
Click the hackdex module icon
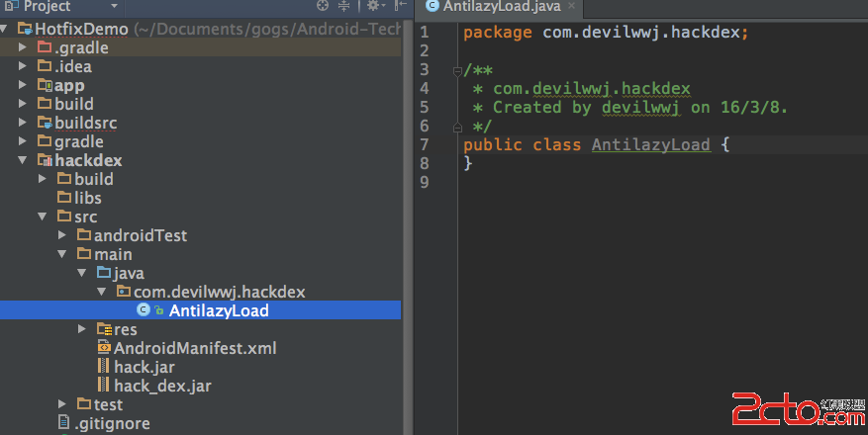click(45, 160)
